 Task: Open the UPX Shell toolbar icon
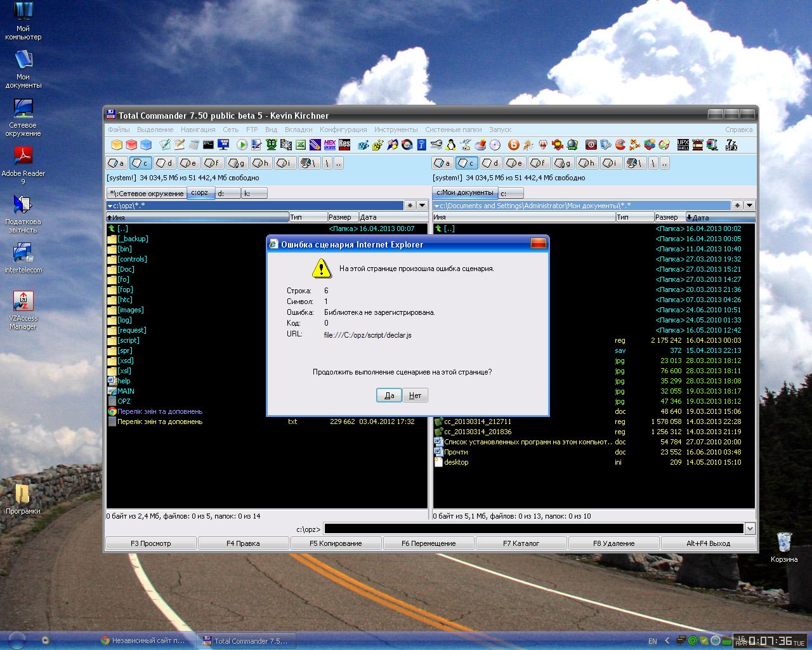tap(683, 145)
